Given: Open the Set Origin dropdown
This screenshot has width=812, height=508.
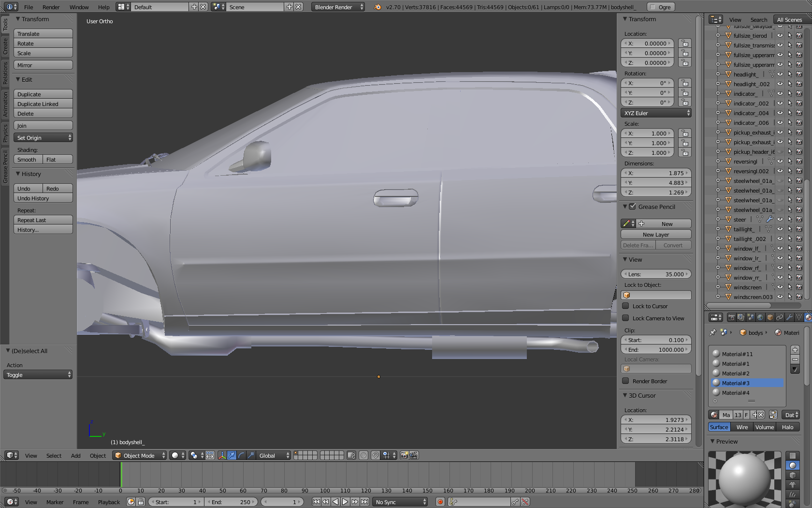Looking at the screenshot, I should point(43,138).
